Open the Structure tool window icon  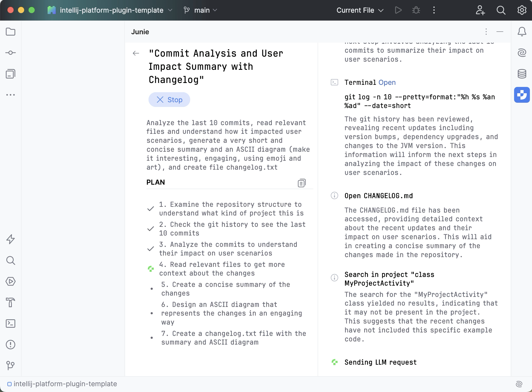point(11,74)
